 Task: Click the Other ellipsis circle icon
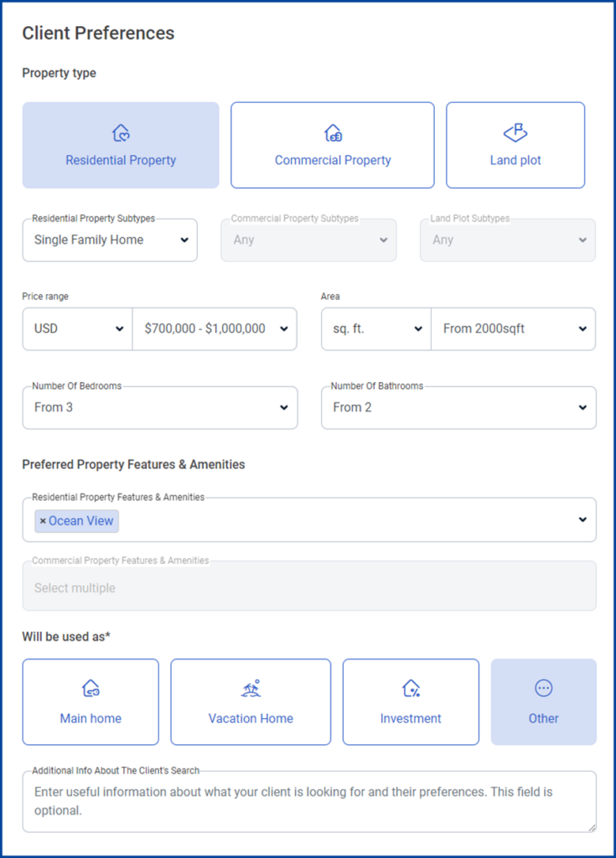[544, 688]
